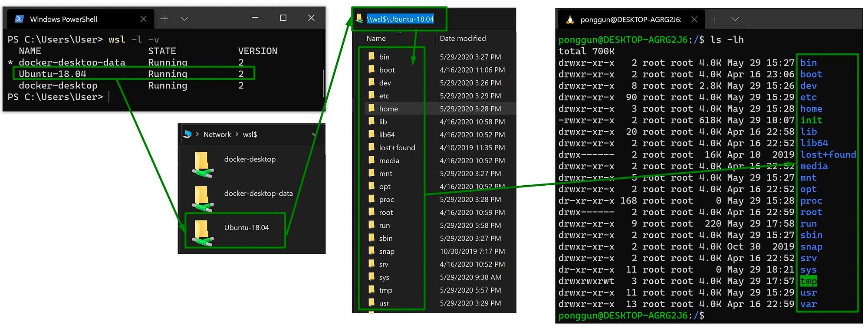The width and height of the screenshot is (868, 328).
Task: Click the Ubuntu-18.04 row in wsl output
Action: click(x=134, y=73)
